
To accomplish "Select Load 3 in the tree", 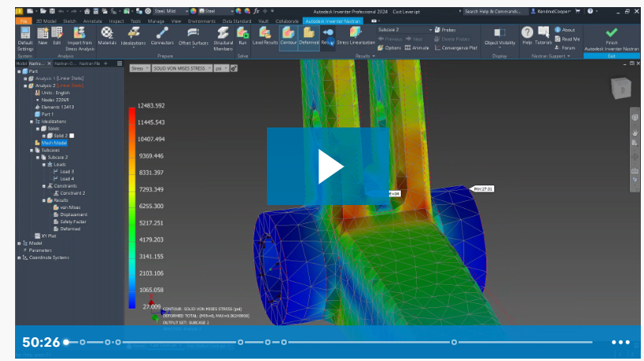I will [67, 172].
